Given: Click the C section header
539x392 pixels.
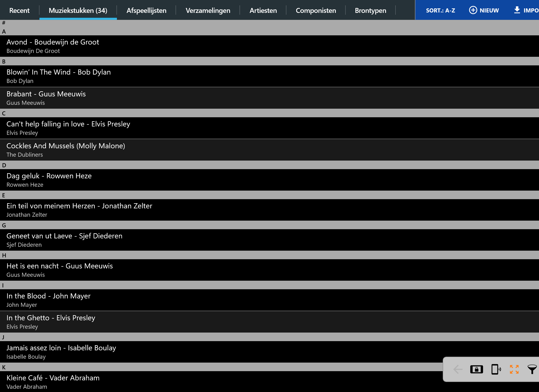Looking at the screenshot, I should click(x=269, y=113).
